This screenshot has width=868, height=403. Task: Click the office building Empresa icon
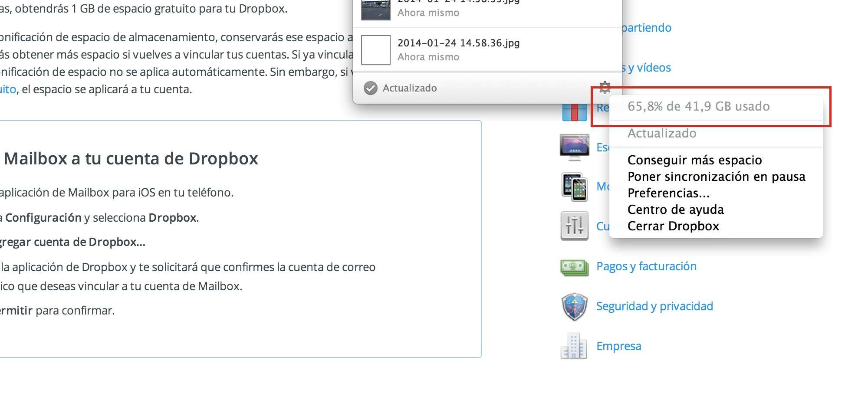574,346
